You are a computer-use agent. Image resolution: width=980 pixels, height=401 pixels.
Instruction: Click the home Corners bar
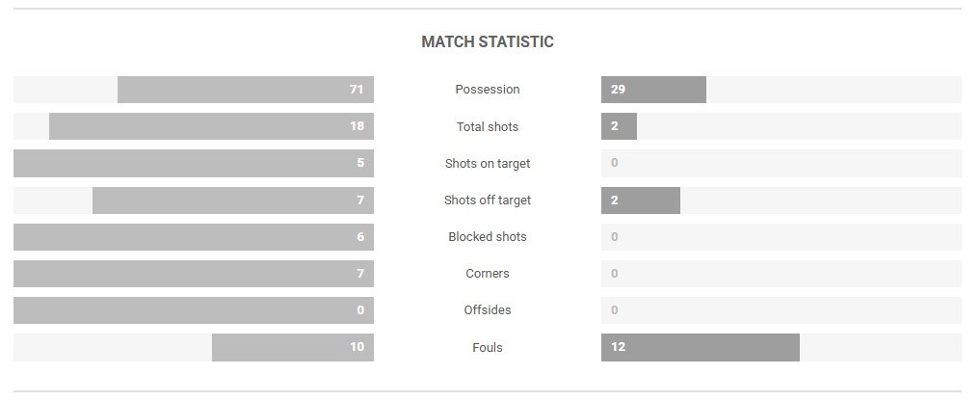tap(194, 274)
